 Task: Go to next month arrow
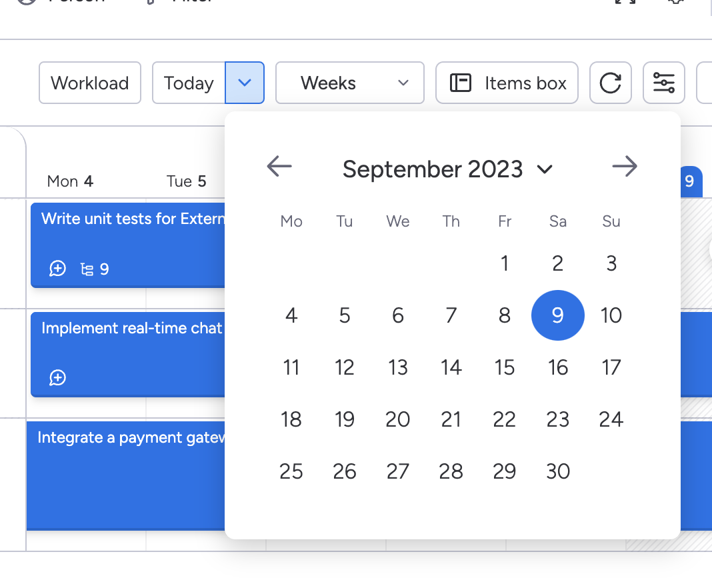[625, 167]
